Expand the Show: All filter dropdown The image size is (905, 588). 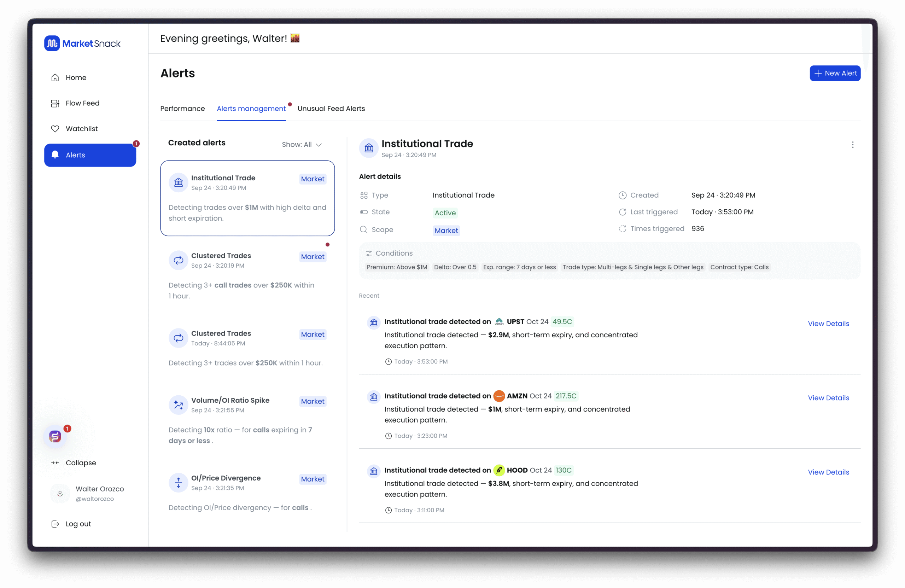(302, 145)
